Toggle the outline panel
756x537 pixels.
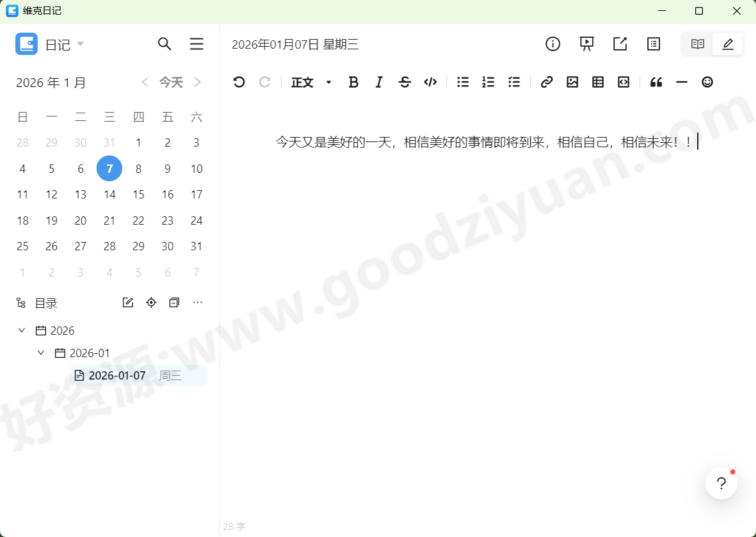tap(653, 44)
